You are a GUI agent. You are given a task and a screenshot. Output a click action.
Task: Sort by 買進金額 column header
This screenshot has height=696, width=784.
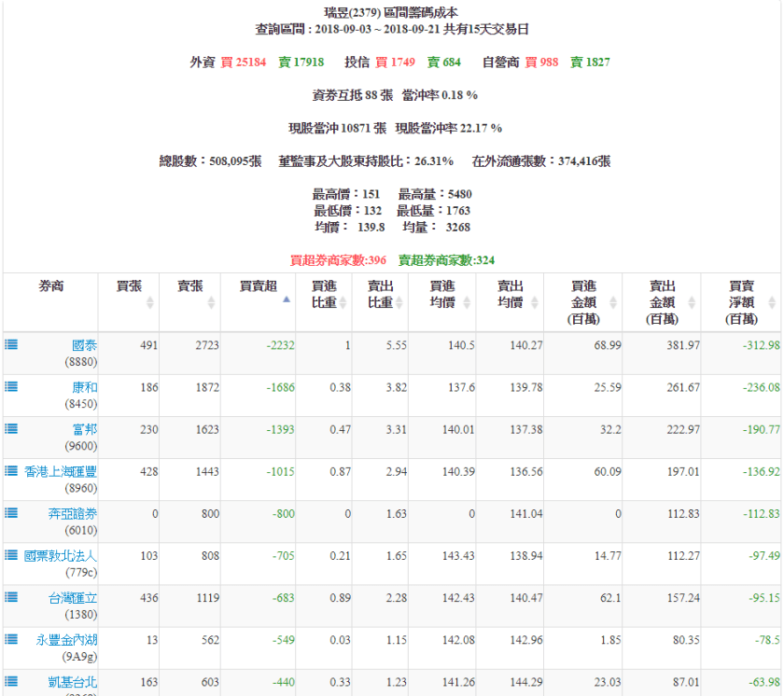tap(584, 302)
